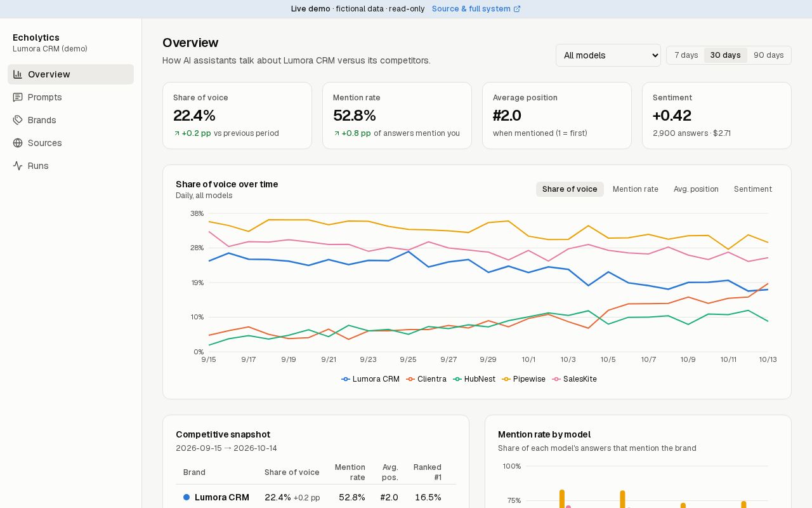Toggle Pipewise legend series
The image size is (812, 508).
click(524, 379)
